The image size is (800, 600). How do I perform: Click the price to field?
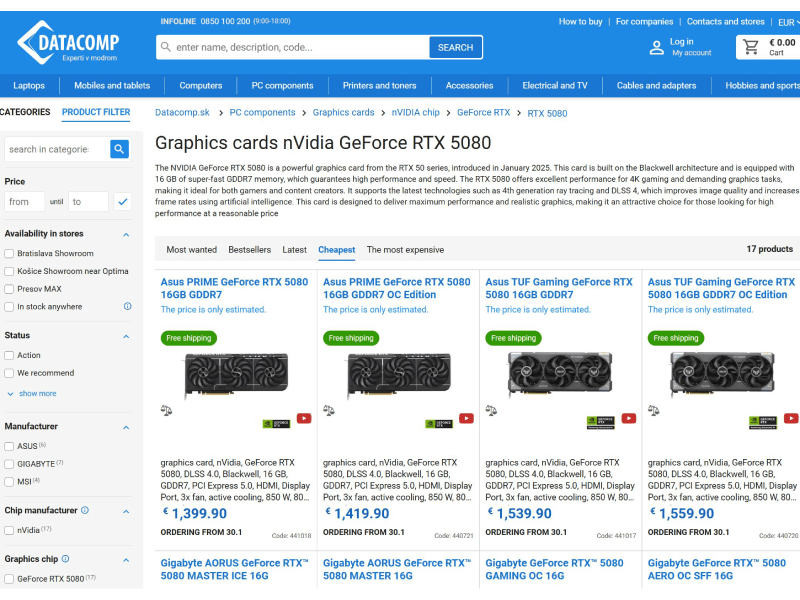[88, 202]
